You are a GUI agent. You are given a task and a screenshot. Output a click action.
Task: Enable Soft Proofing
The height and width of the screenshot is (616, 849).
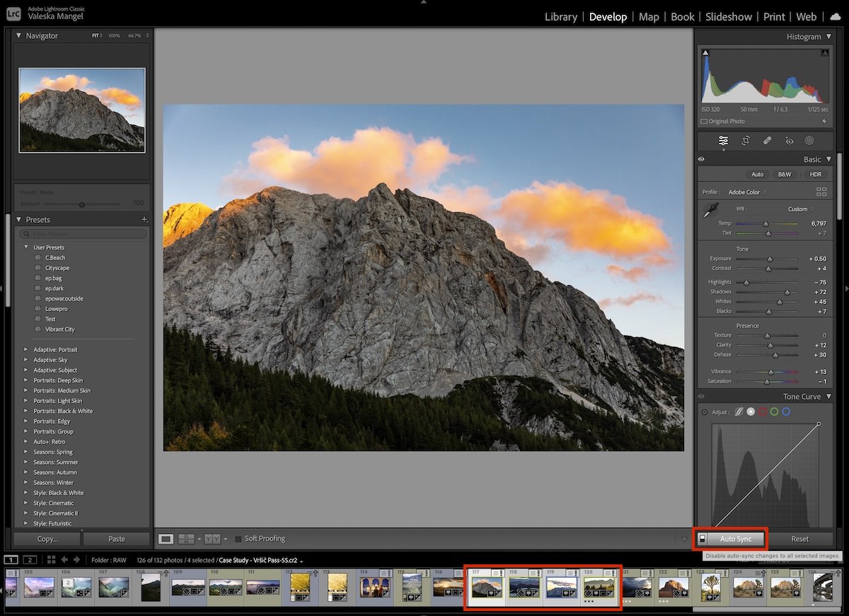237,538
